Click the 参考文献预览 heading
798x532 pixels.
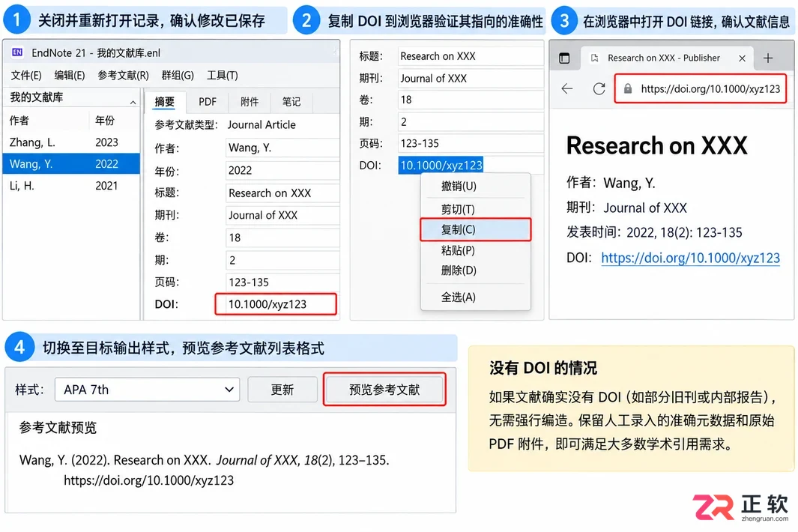(x=58, y=428)
